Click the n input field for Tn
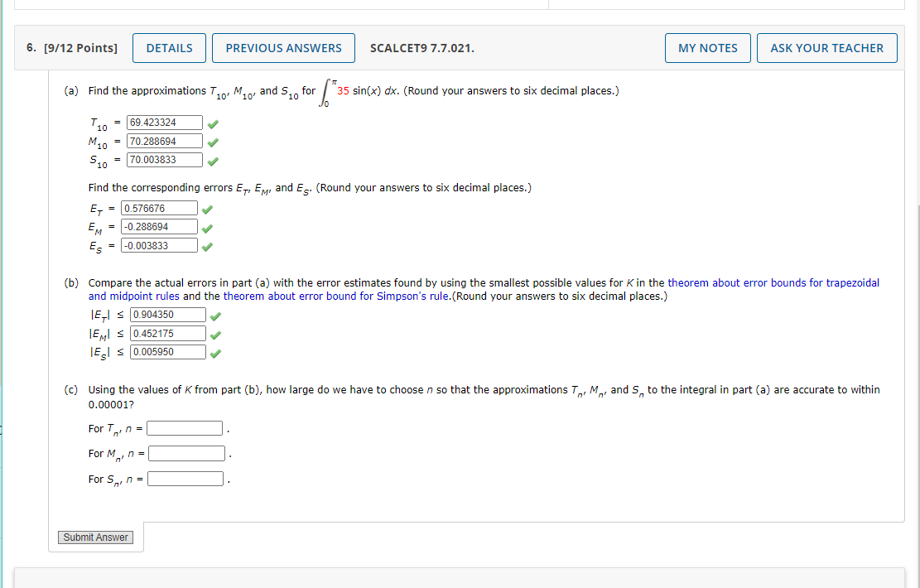The image size is (920, 588). click(184, 427)
